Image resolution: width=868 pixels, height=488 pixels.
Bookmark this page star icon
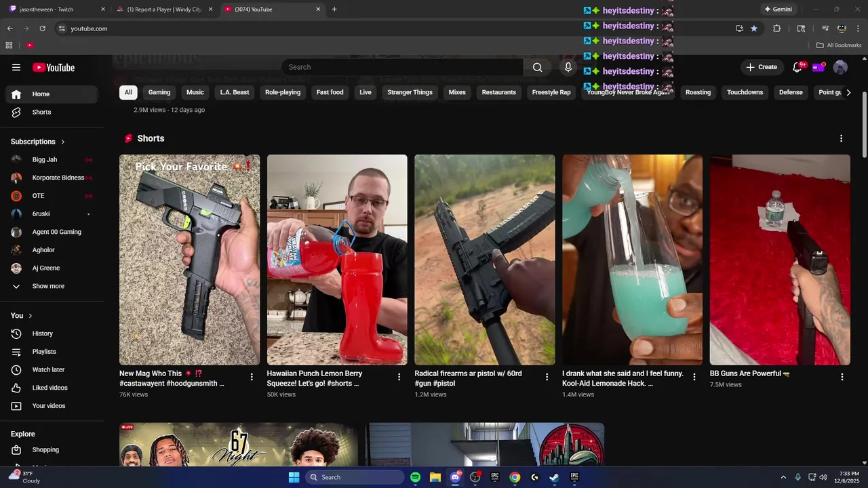[x=753, y=28]
